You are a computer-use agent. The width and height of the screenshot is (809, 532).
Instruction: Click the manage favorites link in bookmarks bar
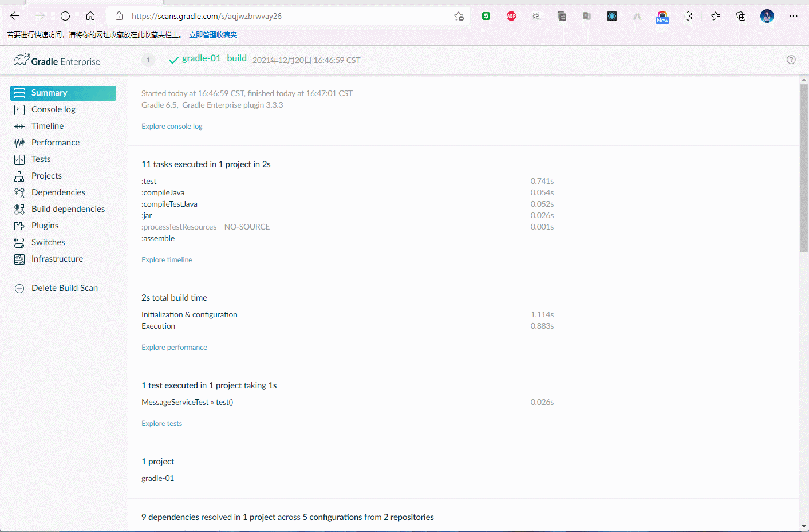click(213, 35)
